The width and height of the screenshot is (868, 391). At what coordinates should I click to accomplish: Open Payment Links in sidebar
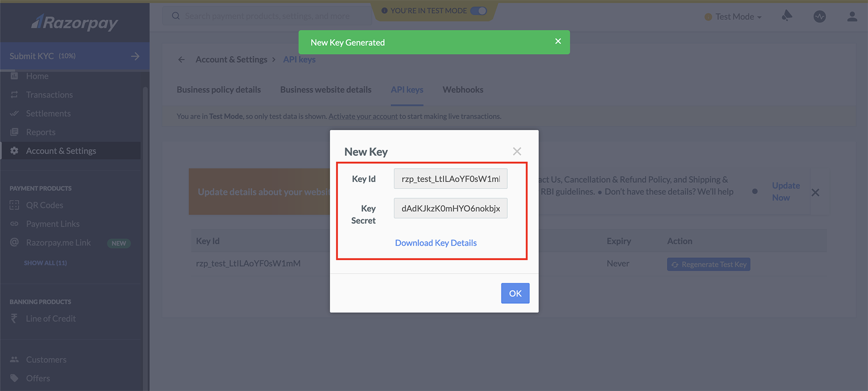(x=53, y=224)
